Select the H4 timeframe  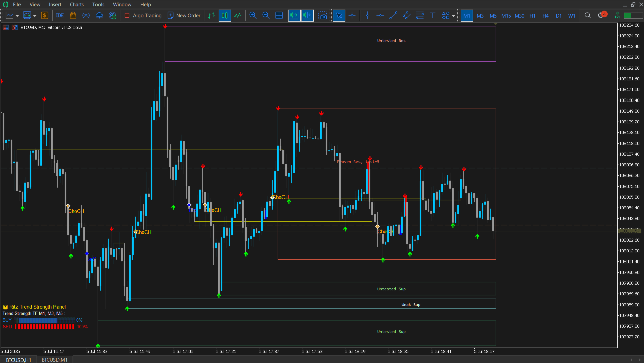click(545, 16)
